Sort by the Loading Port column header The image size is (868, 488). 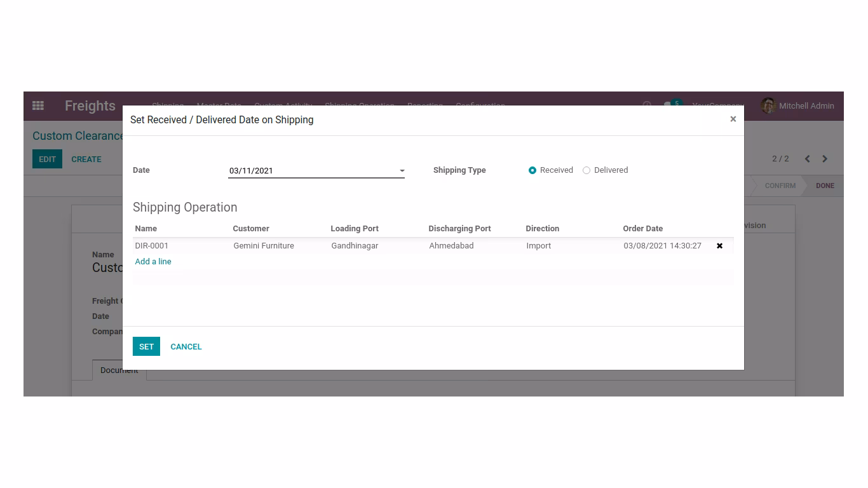[355, 229]
